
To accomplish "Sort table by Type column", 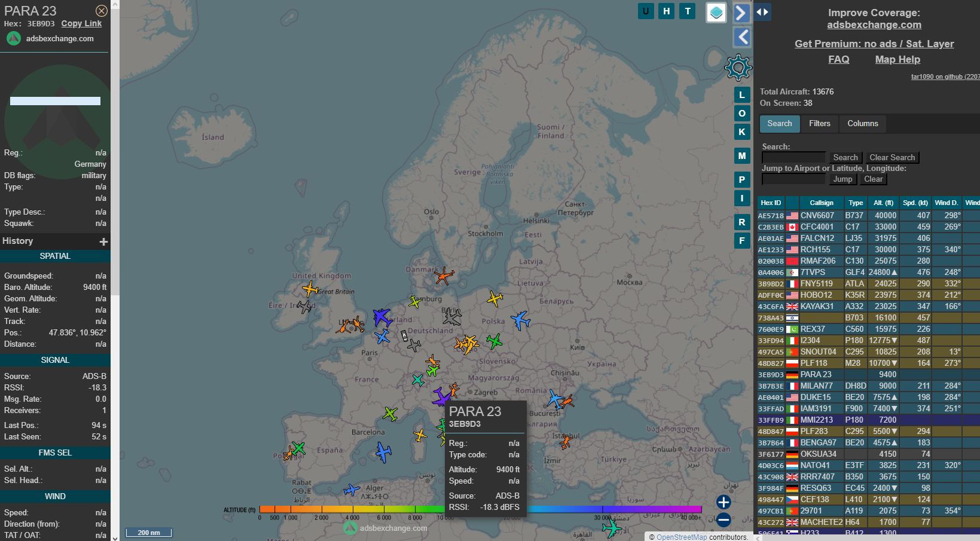I will click(x=856, y=203).
